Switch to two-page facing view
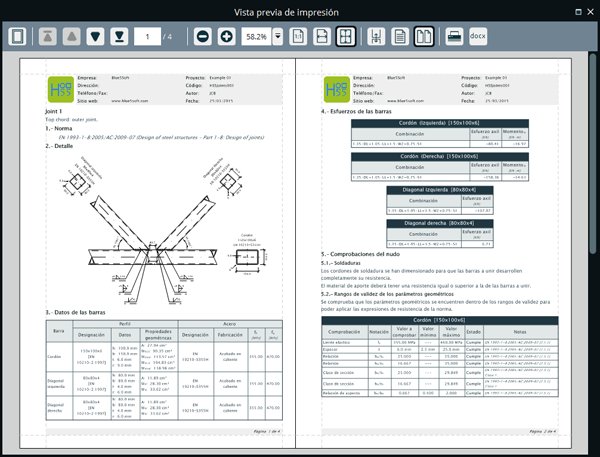Image resolution: width=600 pixels, height=457 pixels. 424,36
